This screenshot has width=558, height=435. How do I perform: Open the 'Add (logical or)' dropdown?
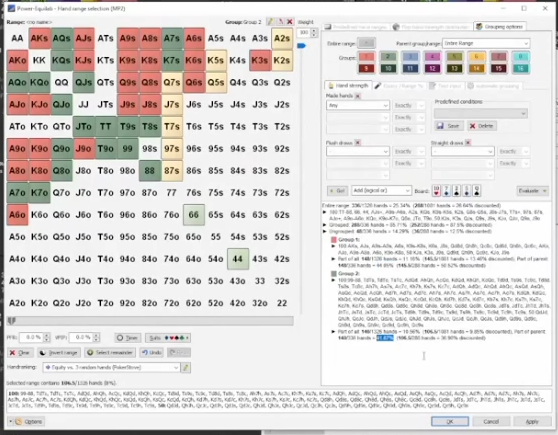click(x=381, y=191)
